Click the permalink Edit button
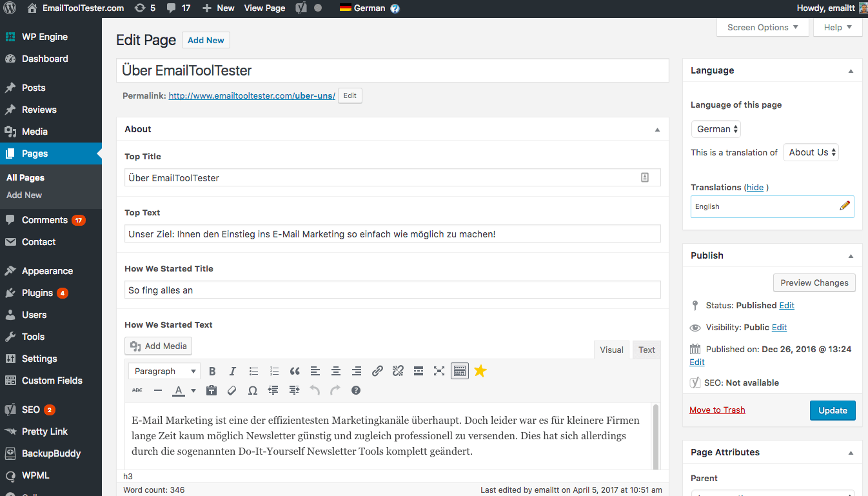Image resolution: width=868 pixels, height=496 pixels. pos(350,95)
